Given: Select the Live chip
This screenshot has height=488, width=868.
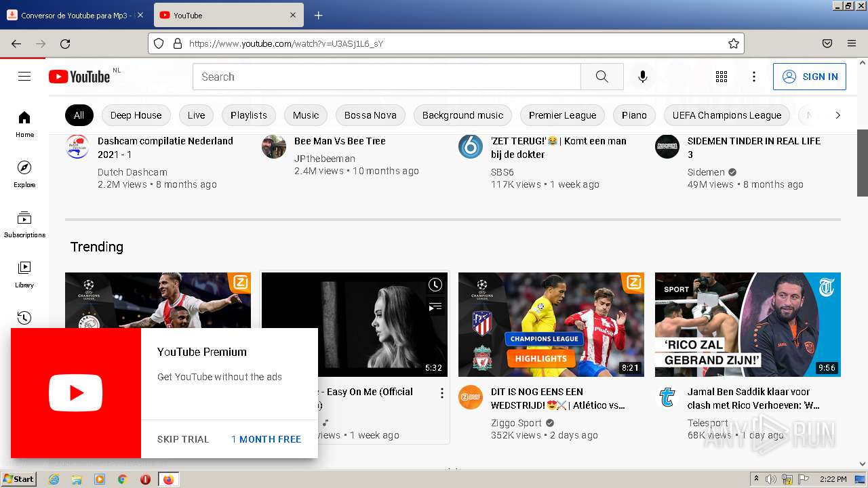Looking at the screenshot, I should coord(197,115).
